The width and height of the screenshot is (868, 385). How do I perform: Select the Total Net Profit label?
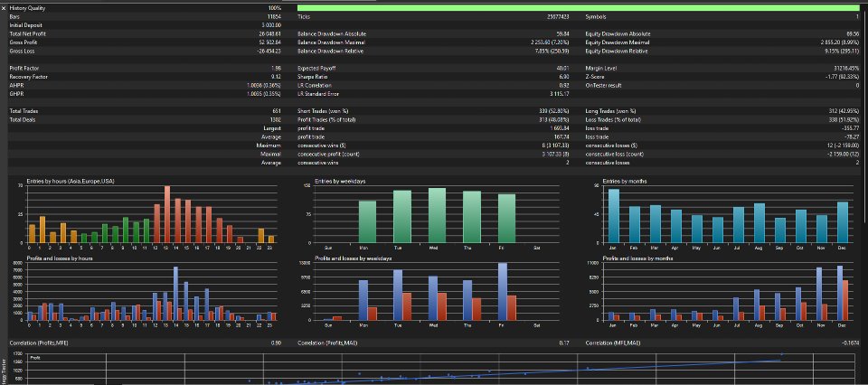click(26, 33)
